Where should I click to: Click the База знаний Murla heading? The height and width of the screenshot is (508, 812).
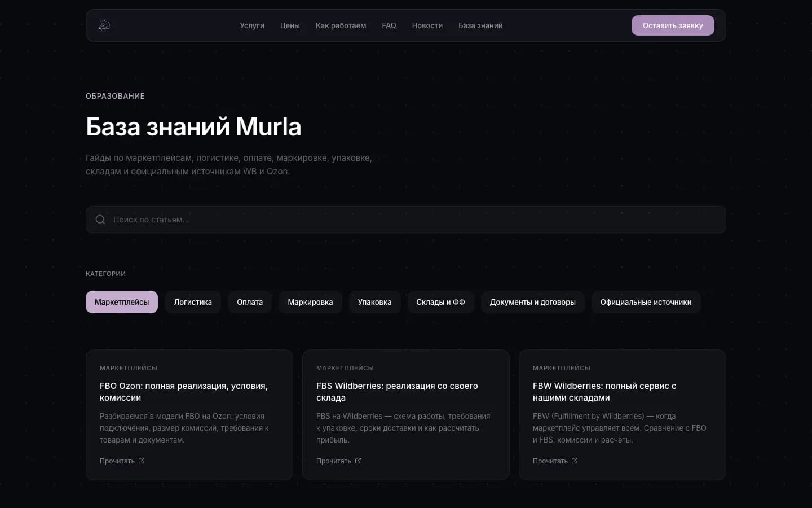point(193,127)
